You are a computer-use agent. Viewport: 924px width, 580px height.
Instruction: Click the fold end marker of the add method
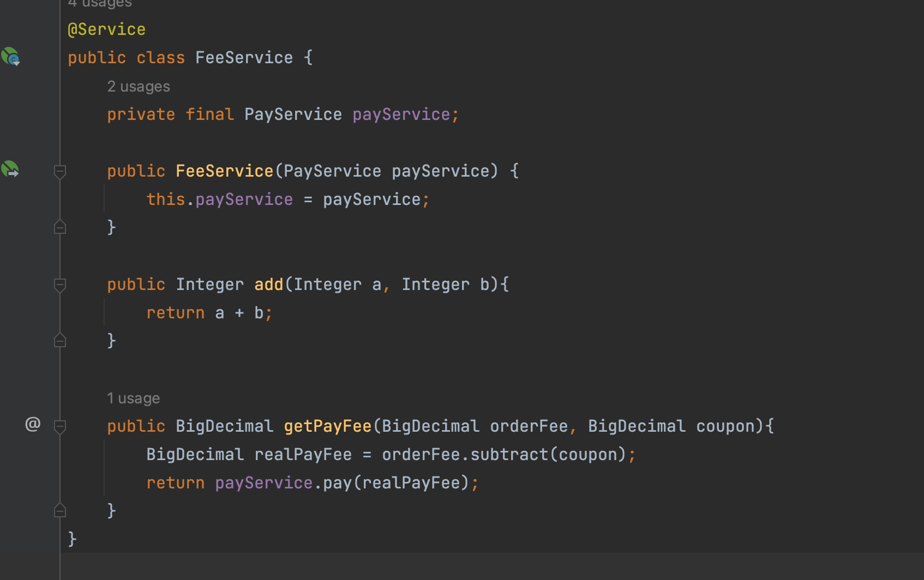tap(60, 340)
